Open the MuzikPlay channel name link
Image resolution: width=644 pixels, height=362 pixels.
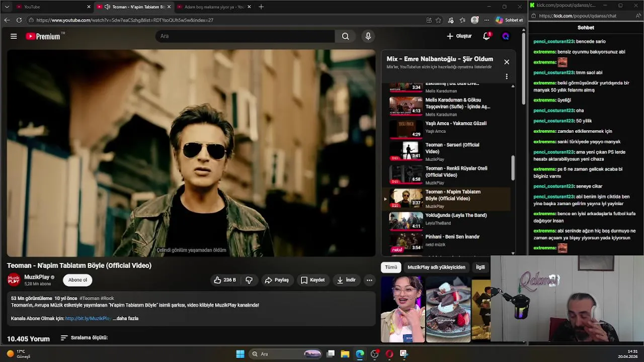37,277
